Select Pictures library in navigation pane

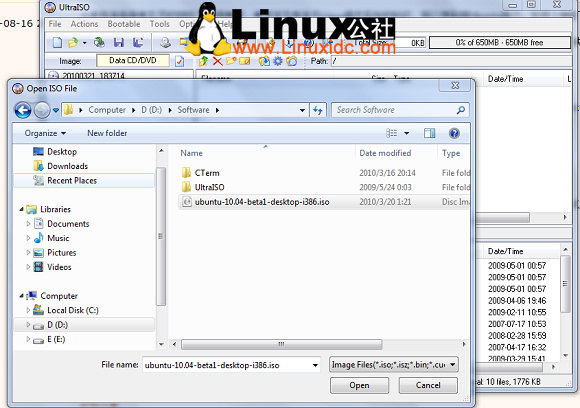tap(61, 253)
